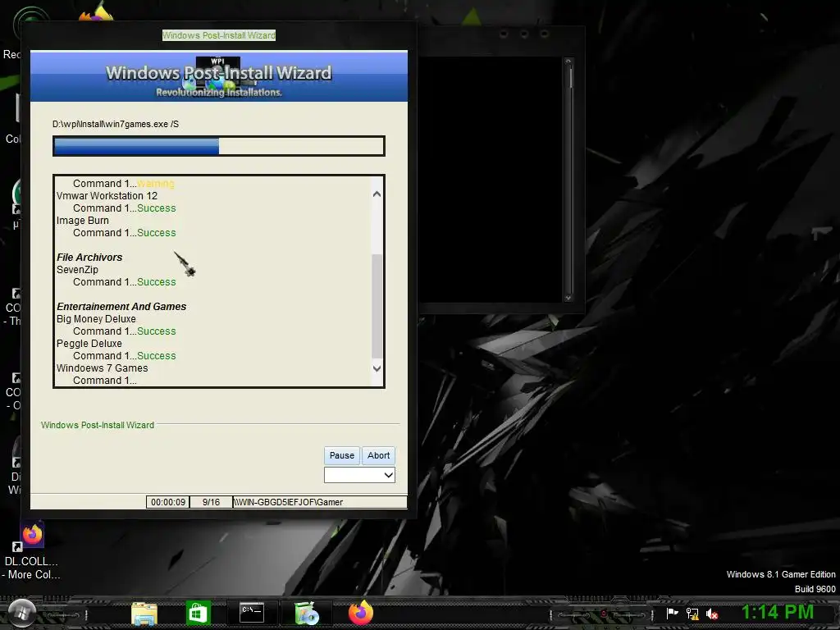
Task: Launch Firefox from the taskbar
Action: pos(361,613)
